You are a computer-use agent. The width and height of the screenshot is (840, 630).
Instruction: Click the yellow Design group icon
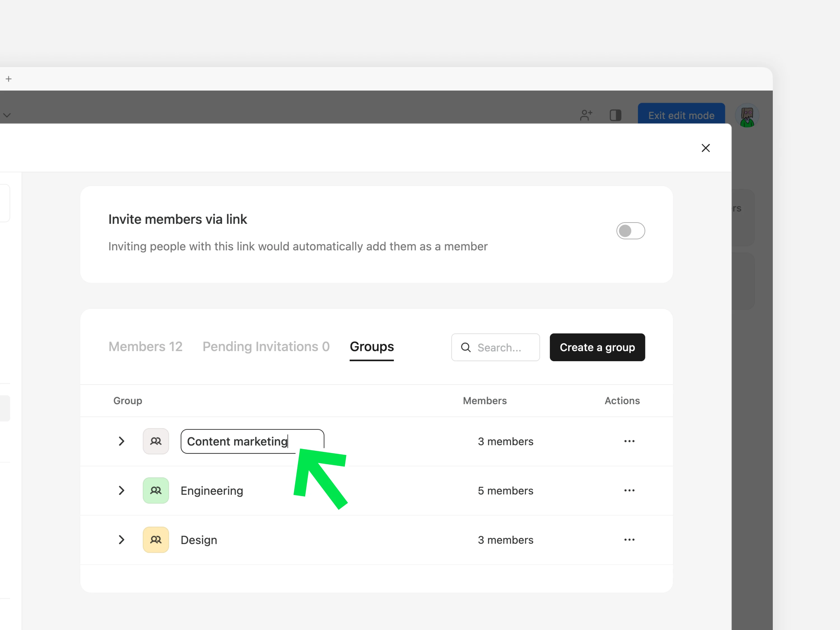point(156,540)
